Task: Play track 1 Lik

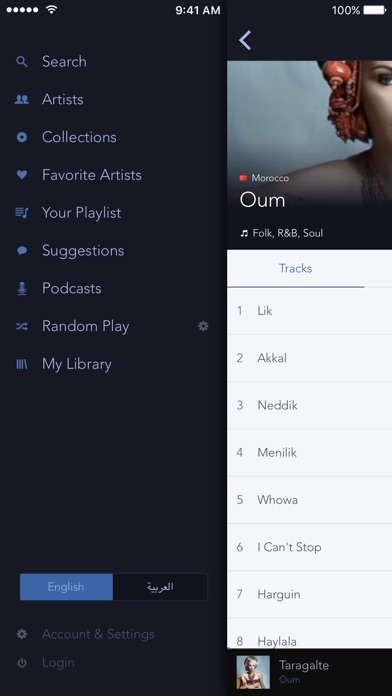Action: tap(309, 311)
